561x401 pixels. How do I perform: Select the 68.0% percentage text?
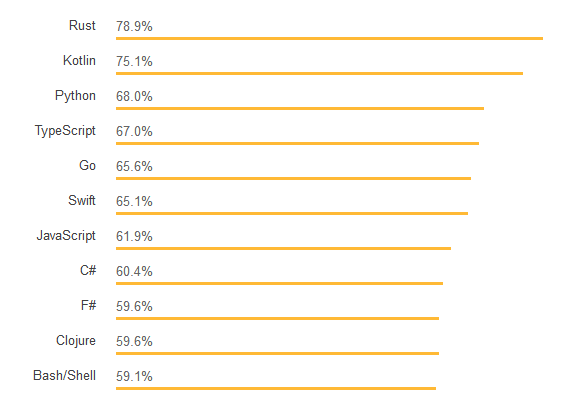[134, 97]
